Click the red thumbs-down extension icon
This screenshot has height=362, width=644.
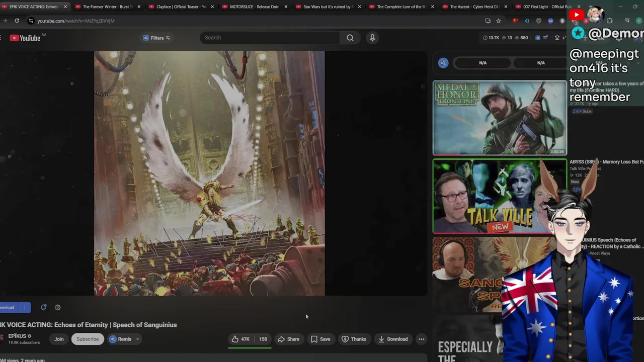coord(515,21)
